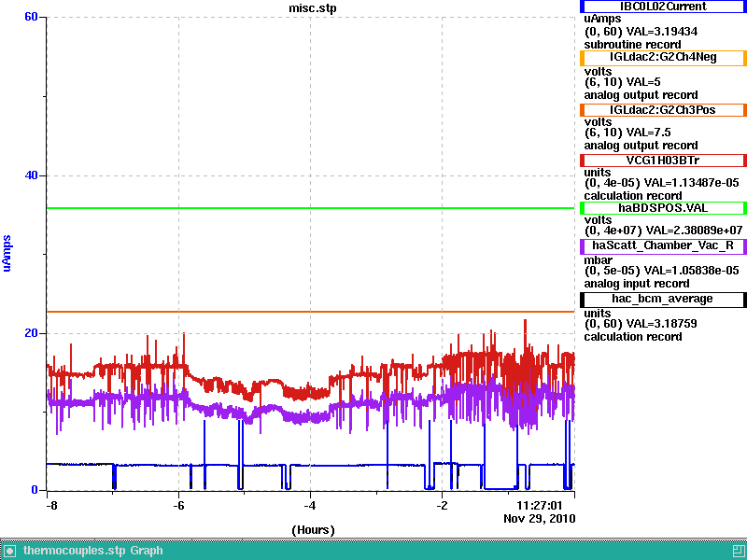Click the thermocouples.stp Graph window icon
The width and height of the screenshot is (747, 560).
click(9, 551)
